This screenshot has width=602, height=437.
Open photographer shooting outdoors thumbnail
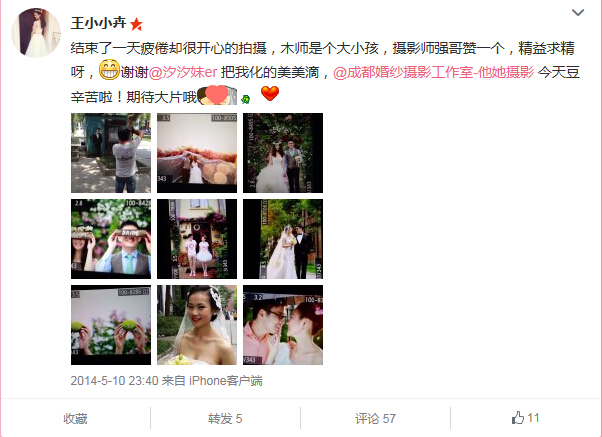[111, 153]
